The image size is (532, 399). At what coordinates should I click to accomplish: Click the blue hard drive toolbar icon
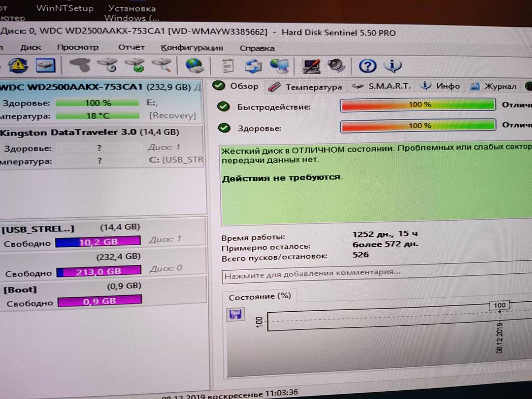click(45, 65)
